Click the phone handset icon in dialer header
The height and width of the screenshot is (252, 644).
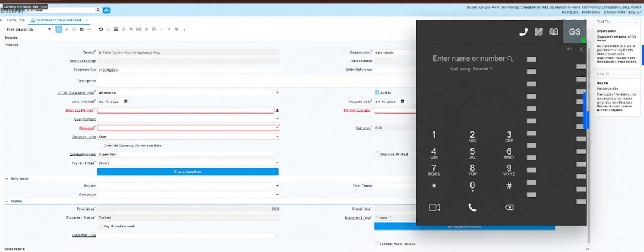click(523, 32)
